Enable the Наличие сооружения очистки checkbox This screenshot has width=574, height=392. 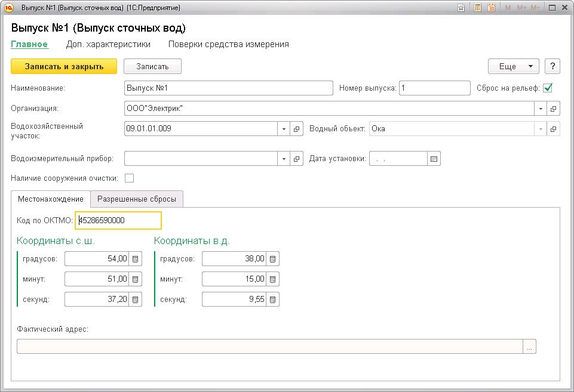pos(129,178)
